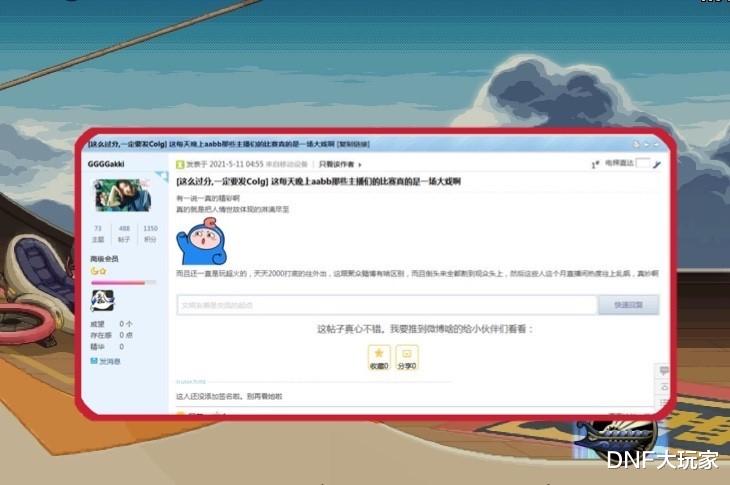Screen dimensions: 730x485
Task: Open the GGGGakki user avatar
Action: tap(122, 195)
